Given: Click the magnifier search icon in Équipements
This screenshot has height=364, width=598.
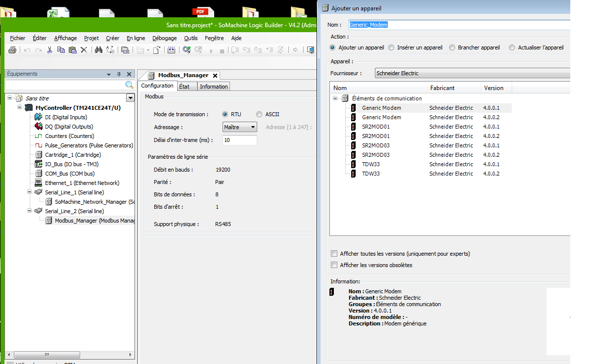Looking at the screenshot, I should 129,85.
